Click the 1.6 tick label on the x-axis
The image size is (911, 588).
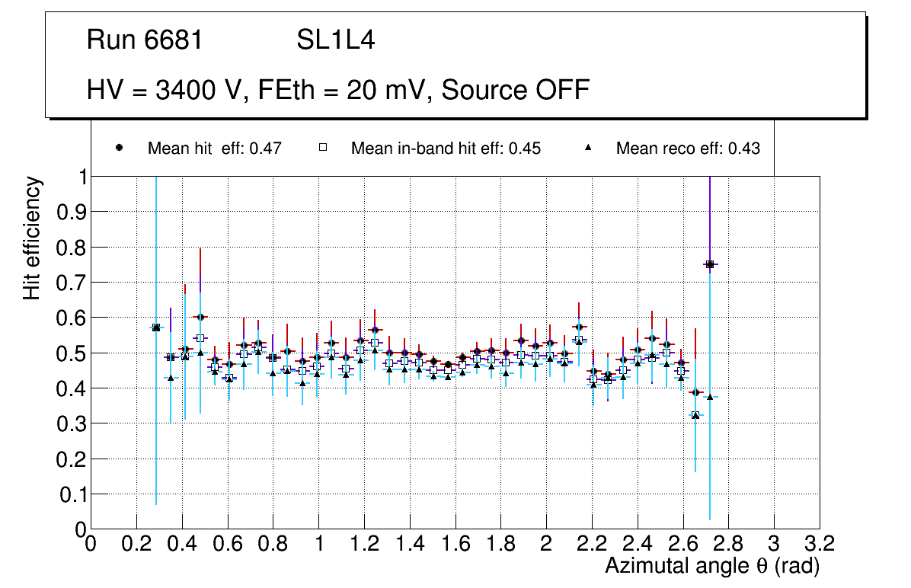point(455,543)
